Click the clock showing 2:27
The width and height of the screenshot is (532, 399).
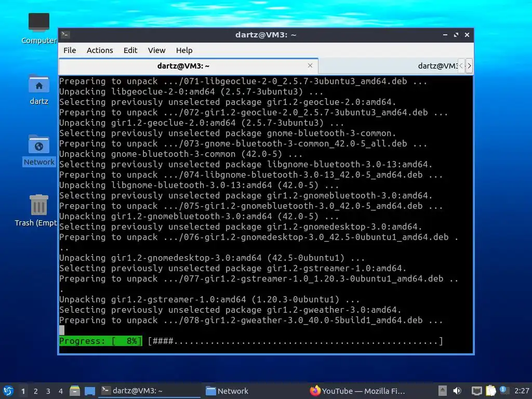522,391
